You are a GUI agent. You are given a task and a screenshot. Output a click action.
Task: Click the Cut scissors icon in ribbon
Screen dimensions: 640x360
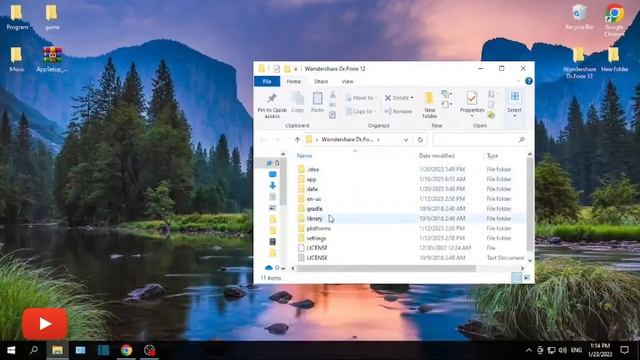tap(333, 95)
